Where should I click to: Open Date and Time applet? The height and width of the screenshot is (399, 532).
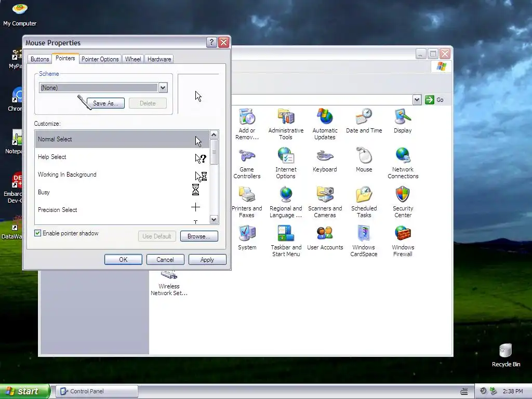click(364, 121)
